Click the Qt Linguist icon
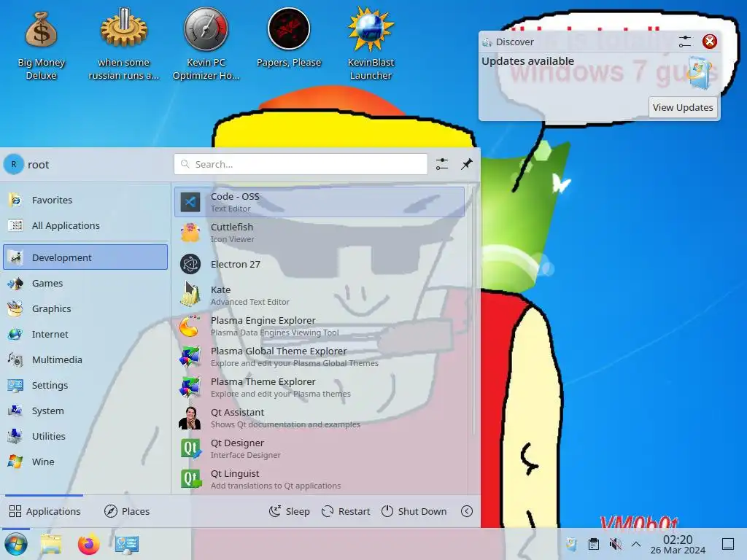This screenshot has width=747, height=560. 190,479
